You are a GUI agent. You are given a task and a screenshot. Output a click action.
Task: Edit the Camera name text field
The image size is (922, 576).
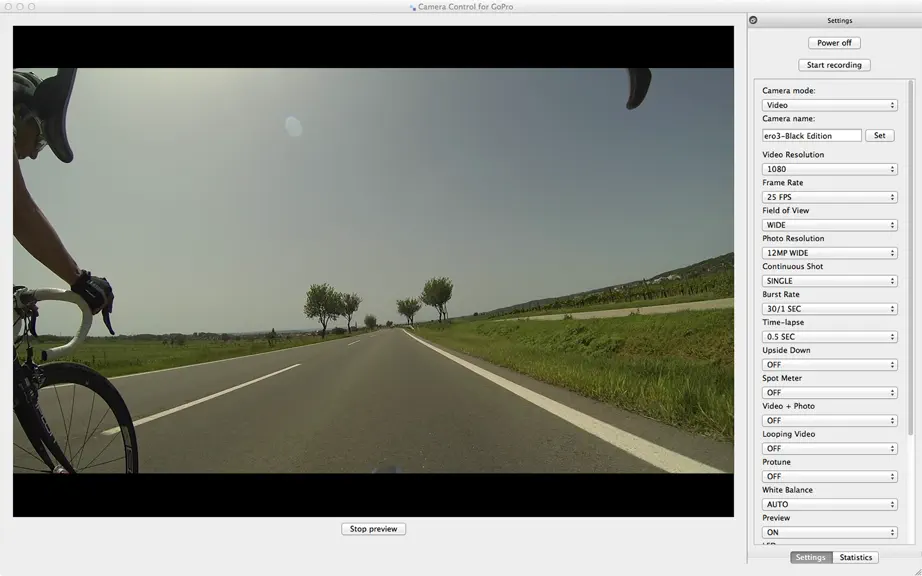(x=811, y=136)
